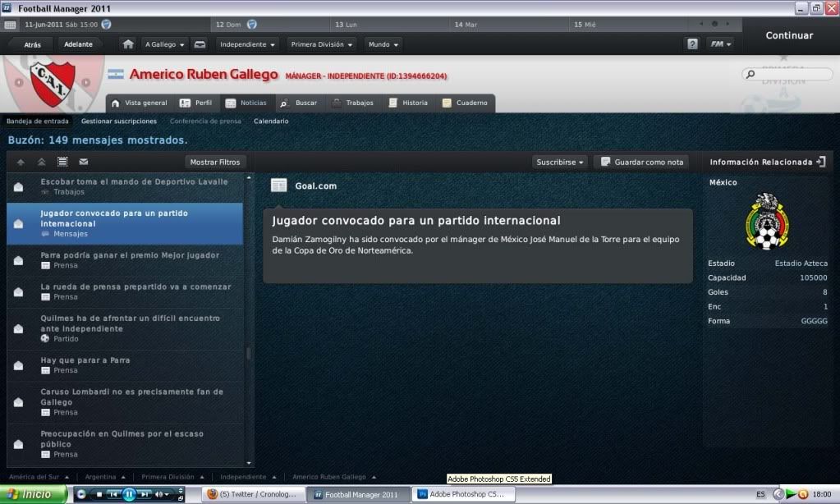Screen dimensions: 840x504
Task: Pause playback in the media player taskbar toolbar
Action: [x=129, y=494]
